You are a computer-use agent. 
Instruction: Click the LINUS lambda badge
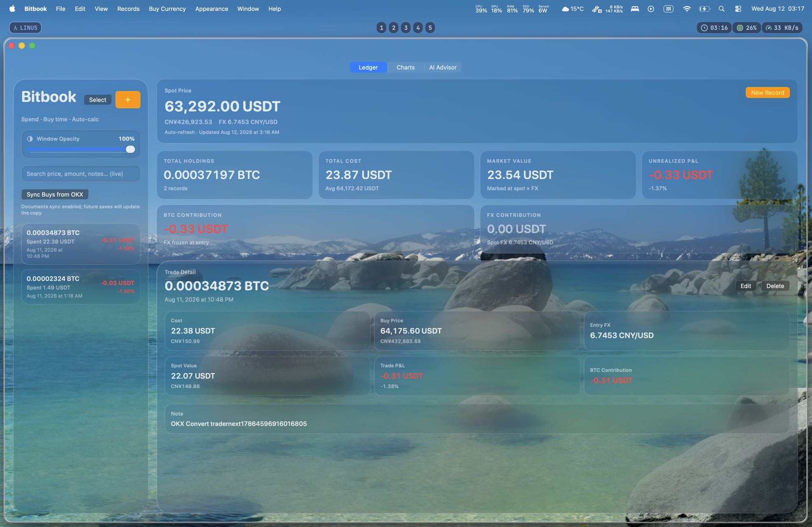(x=25, y=28)
